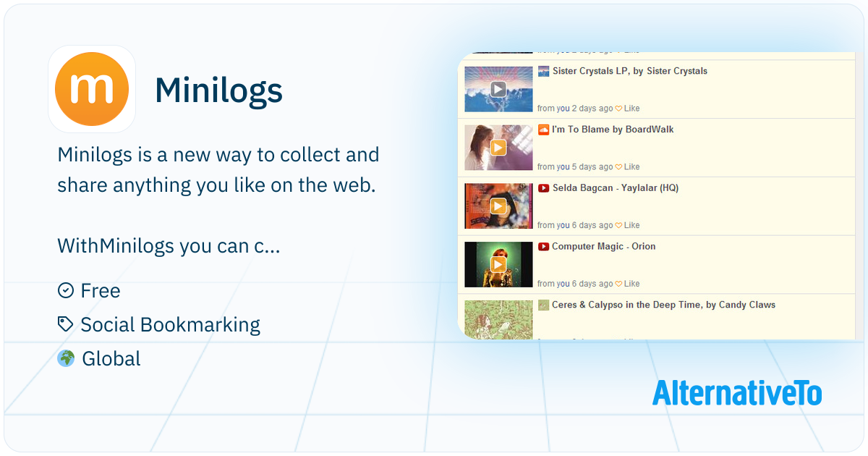The width and height of the screenshot is (868, 456).
Task: Click the orange Minilogs app logo
Action: pos(92,89)
